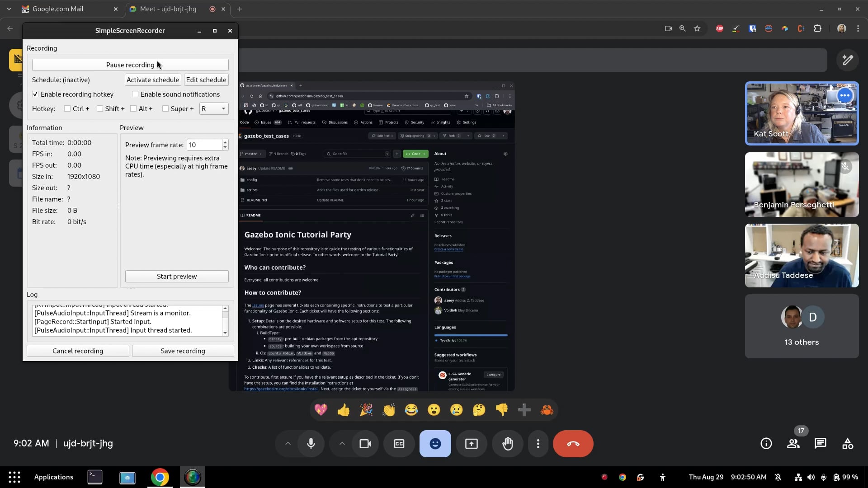Select Addisu Taddese's video tile
The width and height of the screenshot is (868, 488).
(802, 256)
